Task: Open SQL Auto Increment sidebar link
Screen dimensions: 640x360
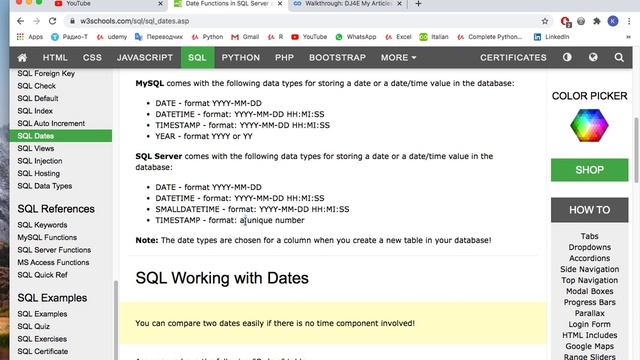Action: pos(51,123)
